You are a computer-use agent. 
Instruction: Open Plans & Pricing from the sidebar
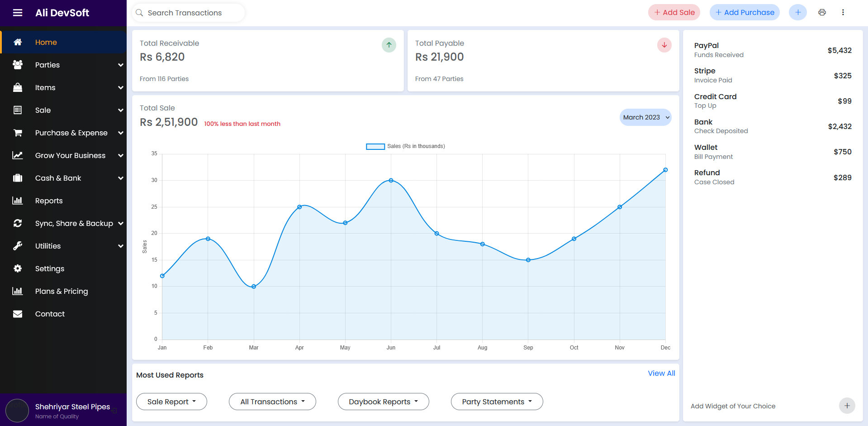click(62, 291)
